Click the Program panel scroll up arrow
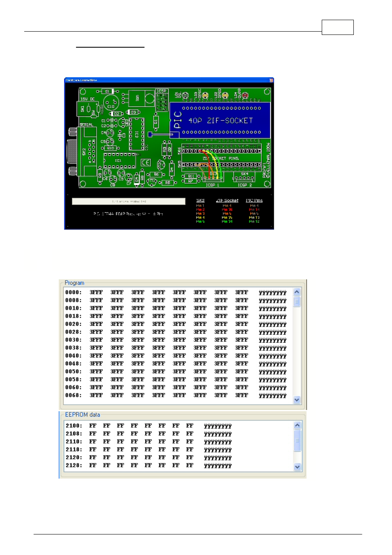The width and height of the screenshot is (392, 555). tap(297, 292)
